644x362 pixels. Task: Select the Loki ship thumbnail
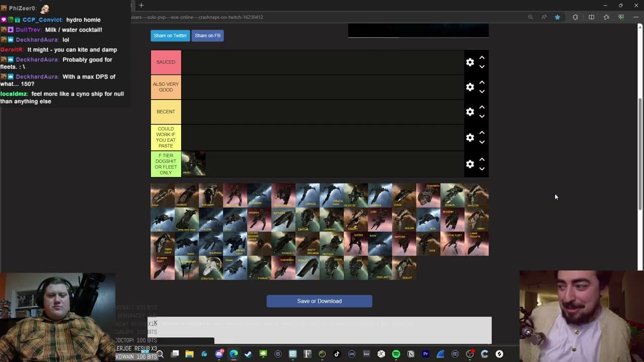point(380,220)
